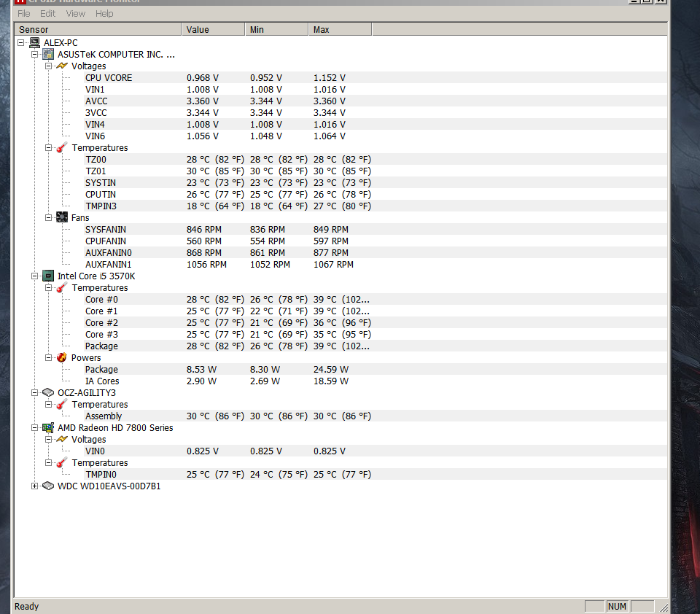
Task: Collapse the ASUSTeK Temperatures group
Action: tap(49, 148)
